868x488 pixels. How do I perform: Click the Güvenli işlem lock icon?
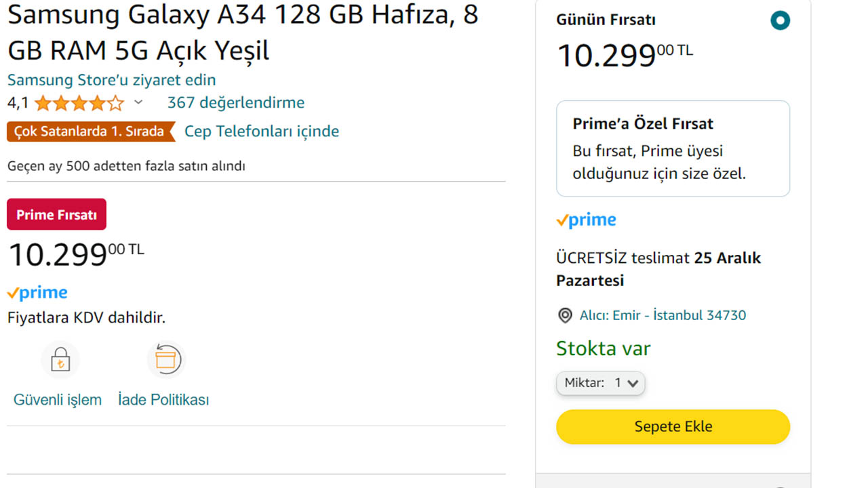60,361
